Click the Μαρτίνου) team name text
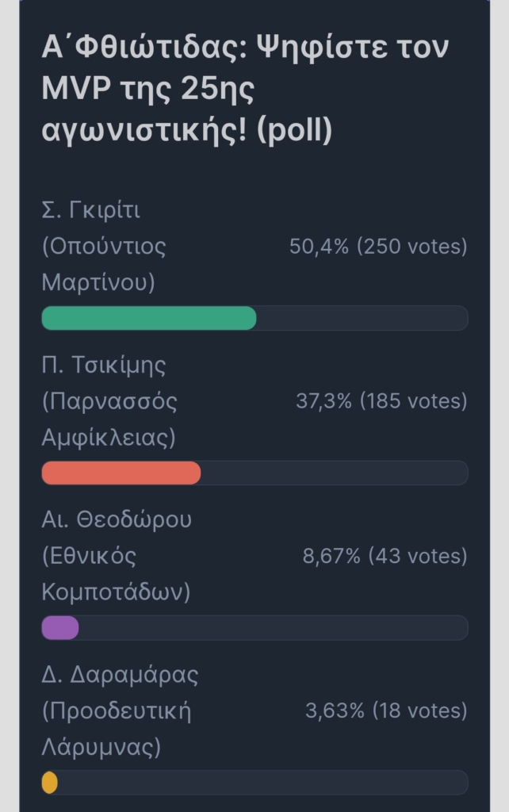This screenshot has width=509, height=812. click(x=98, y=283)
